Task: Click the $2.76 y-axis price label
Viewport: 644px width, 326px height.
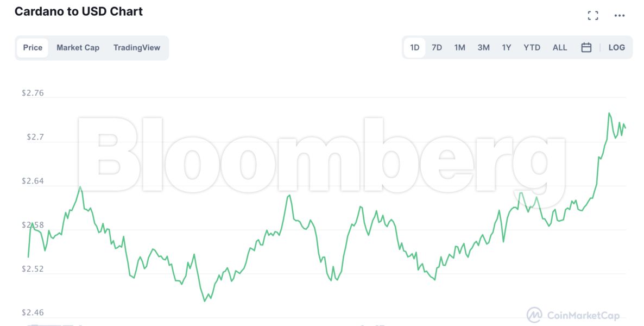Action: [x=33, y=93]
